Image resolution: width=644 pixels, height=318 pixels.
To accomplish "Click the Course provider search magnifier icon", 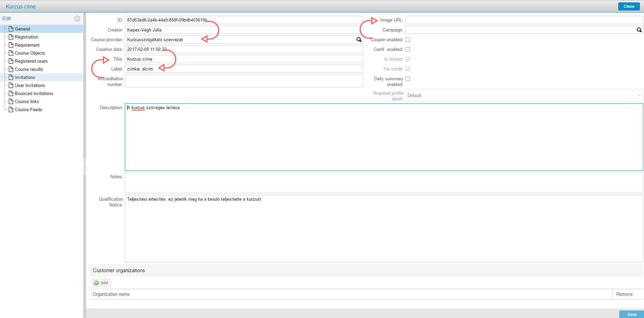I will click(359, 40).
